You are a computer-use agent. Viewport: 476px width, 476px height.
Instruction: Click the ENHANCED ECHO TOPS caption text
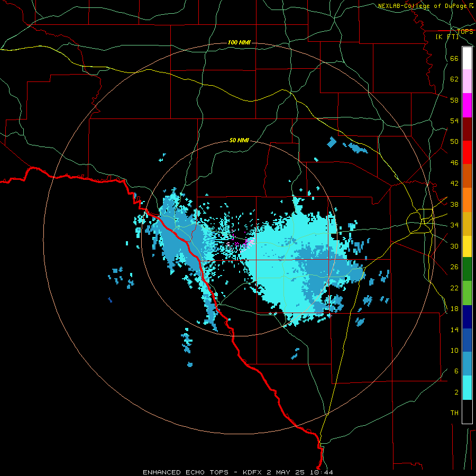[186, 472]
